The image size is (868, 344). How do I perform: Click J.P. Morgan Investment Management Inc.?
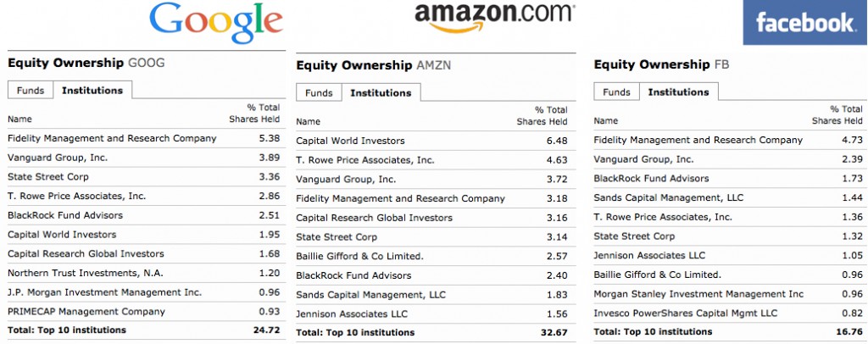(x=104, y=292)
